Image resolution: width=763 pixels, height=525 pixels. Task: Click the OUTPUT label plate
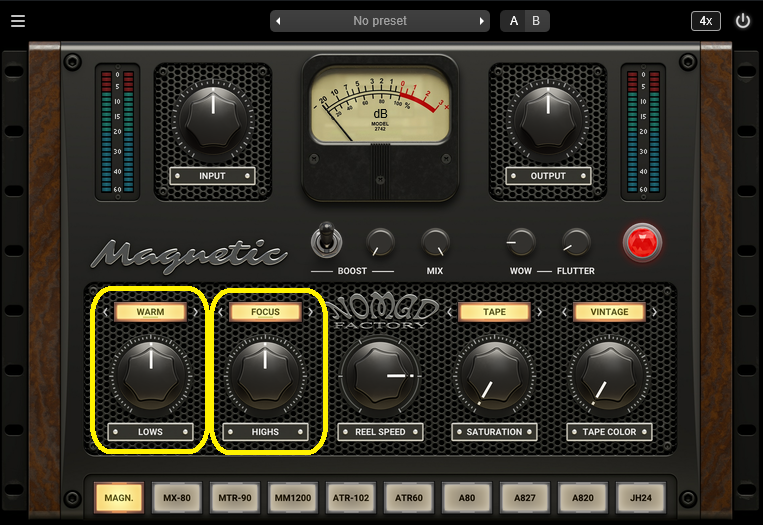(x=548, y=176)
